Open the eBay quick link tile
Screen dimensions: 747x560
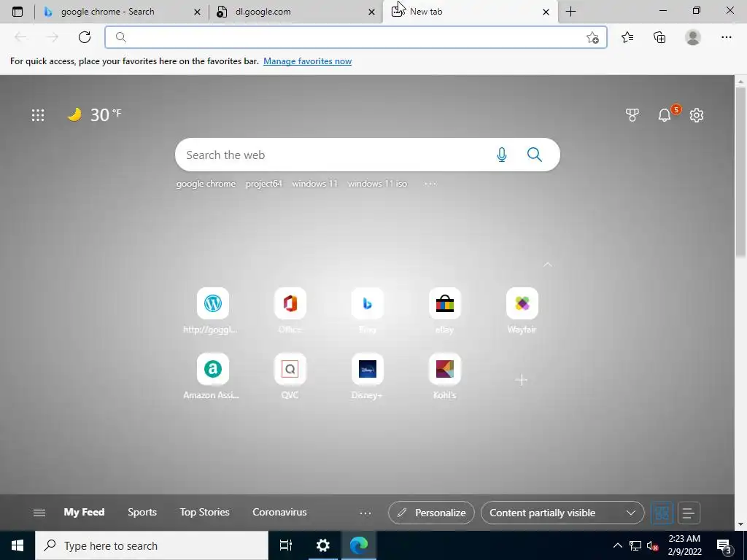[x=444, y=303]
